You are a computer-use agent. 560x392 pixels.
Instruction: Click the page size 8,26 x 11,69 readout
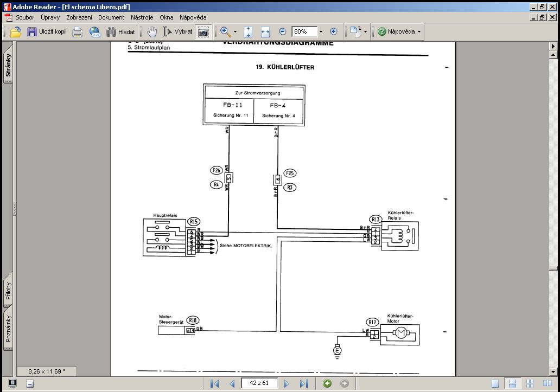pyautogui.click(x=47, y=371)
